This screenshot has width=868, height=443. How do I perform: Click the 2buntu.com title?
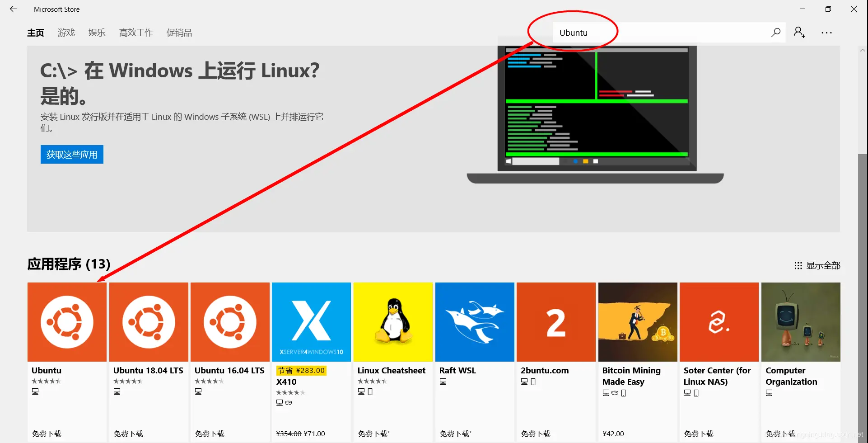[545, 370]
